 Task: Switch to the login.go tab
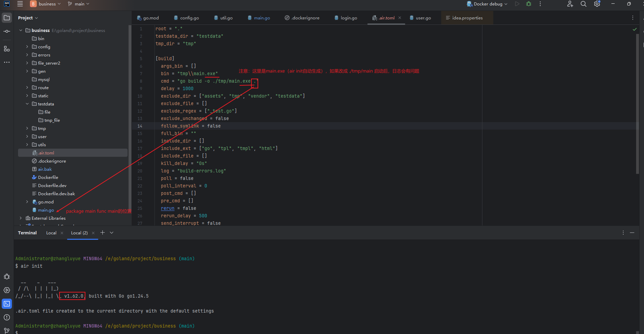click(346, 18)
